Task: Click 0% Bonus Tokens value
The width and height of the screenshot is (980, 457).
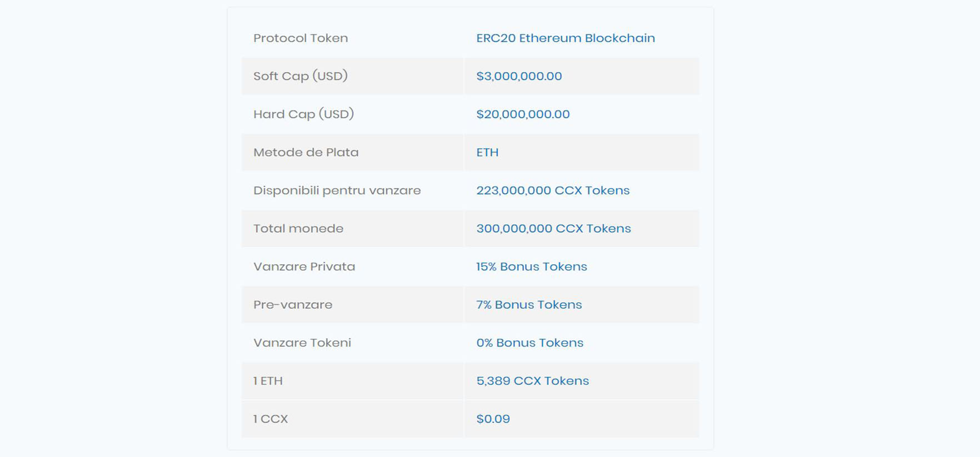Action: click(x=530, y=343)
